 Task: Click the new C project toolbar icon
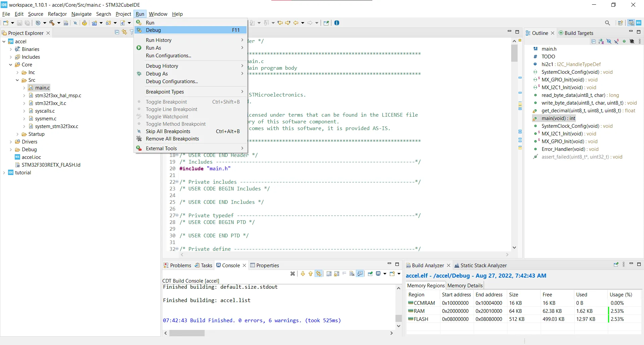95,23
